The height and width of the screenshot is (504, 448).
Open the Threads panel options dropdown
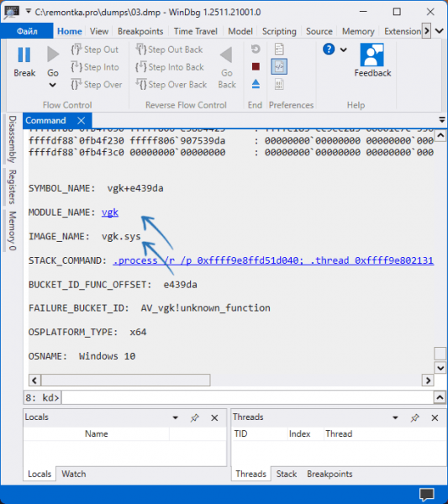click(395, 417)
